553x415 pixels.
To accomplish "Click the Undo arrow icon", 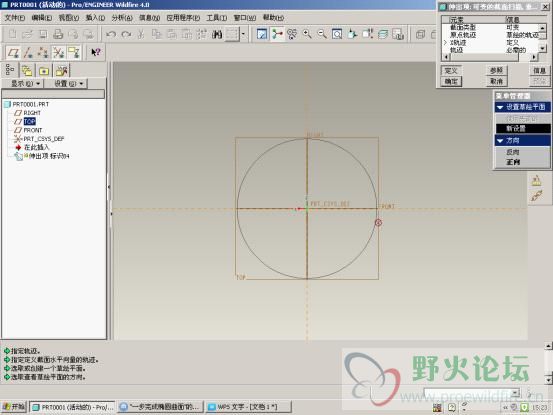I will coord(111,34).
